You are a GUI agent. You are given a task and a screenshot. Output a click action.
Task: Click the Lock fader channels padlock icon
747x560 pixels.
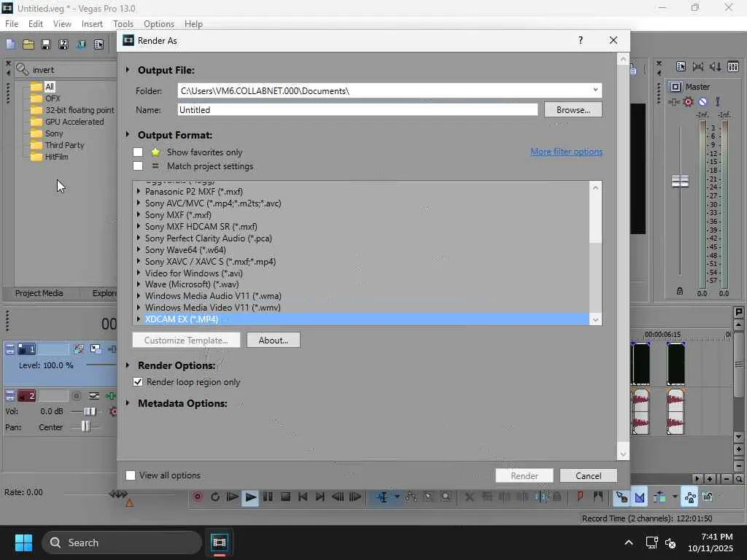(x=680, y=291)
